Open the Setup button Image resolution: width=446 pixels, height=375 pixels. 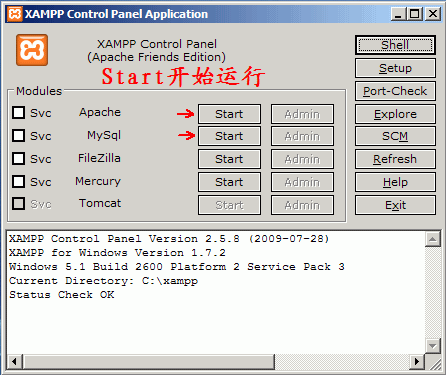[395, 68]
